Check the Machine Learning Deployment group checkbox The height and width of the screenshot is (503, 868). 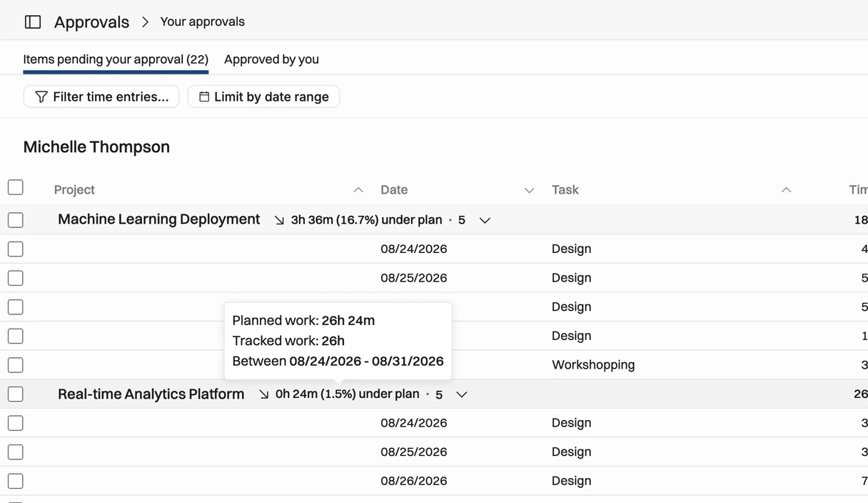(16, 220)
